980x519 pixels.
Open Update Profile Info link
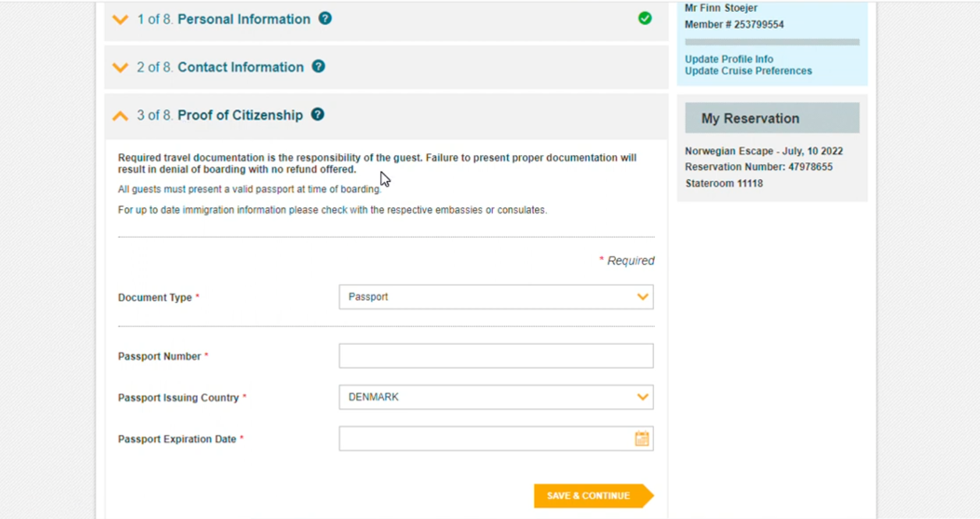pyautogui.click(x=729, y=59)
